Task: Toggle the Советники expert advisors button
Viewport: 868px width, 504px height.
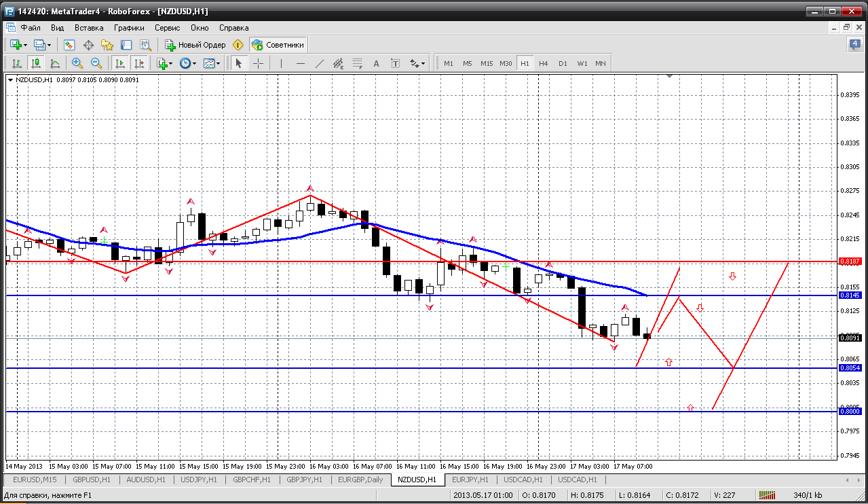Action: coord(278,45)
